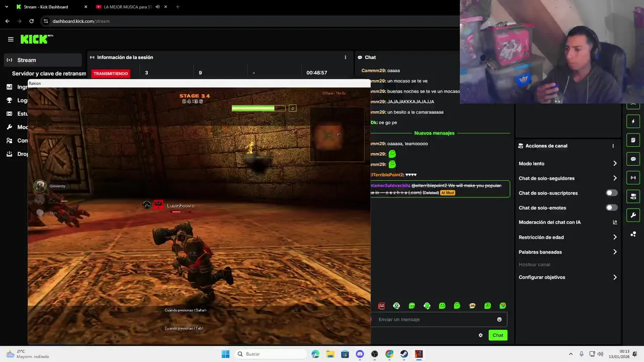Click the wrench tools widget icon
Image resolution: width=644 pixels, height=362 pixels.
point(633,215)
